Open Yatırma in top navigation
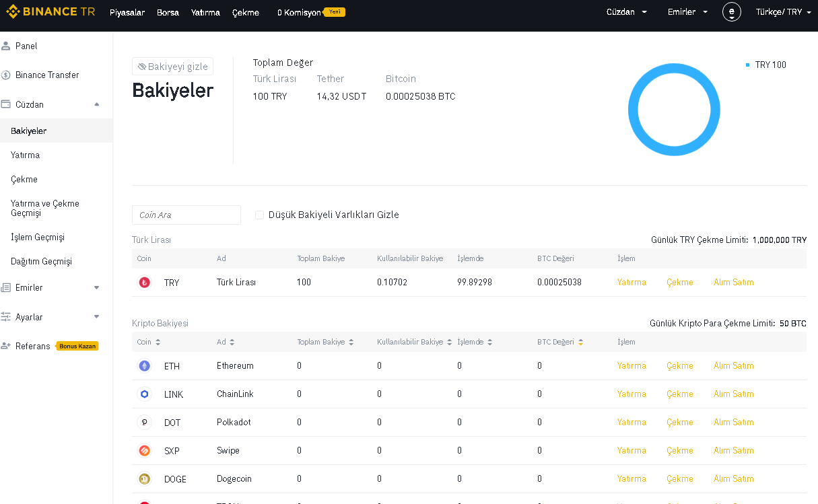818x504 pixels. click(205, 12)
